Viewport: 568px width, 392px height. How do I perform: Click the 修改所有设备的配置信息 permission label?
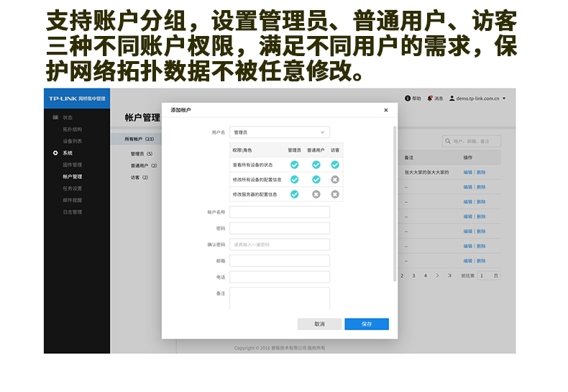click(257, 180)
